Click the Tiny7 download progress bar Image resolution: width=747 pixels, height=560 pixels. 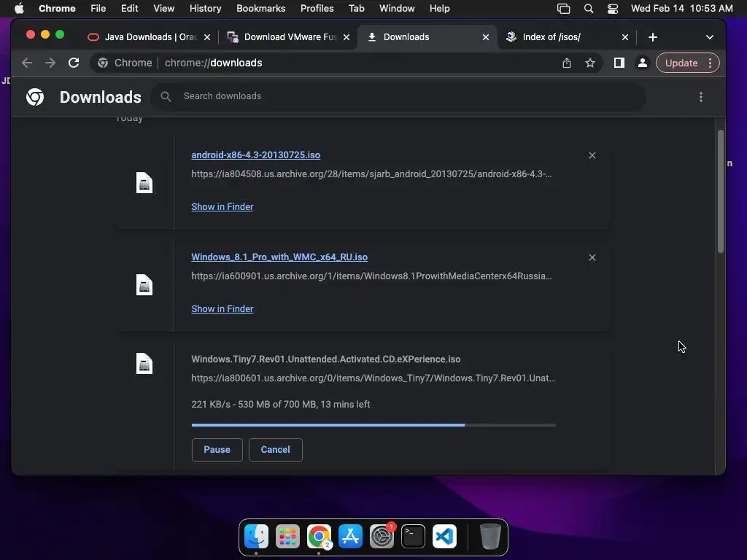tap(373, 425)
